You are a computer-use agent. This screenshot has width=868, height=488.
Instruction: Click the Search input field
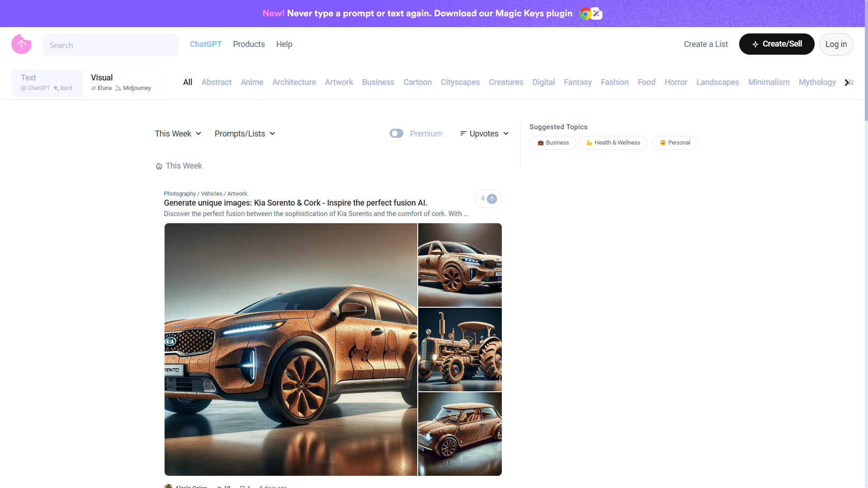coord(111,45)
